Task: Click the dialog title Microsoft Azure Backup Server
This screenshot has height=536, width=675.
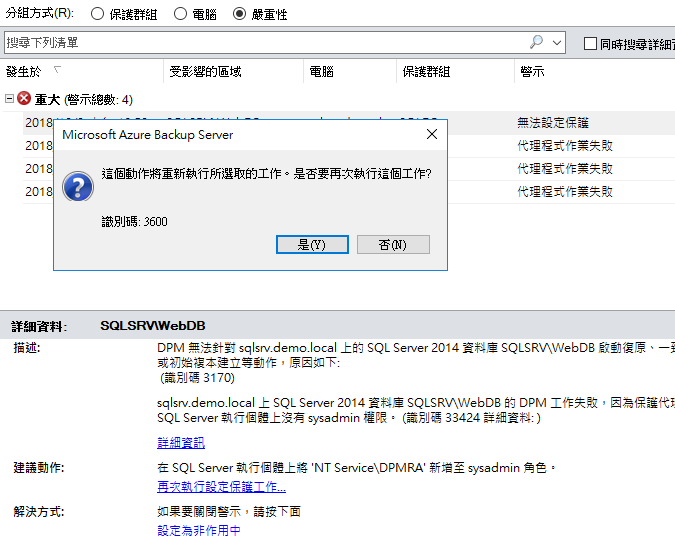Action: (148, 135)
